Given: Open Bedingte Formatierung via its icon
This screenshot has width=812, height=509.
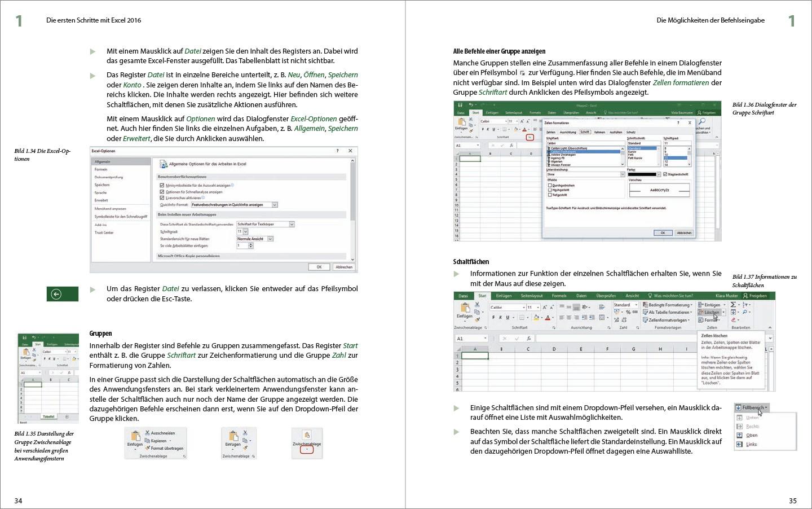Looking at the screenshot, I should (644, 305).
